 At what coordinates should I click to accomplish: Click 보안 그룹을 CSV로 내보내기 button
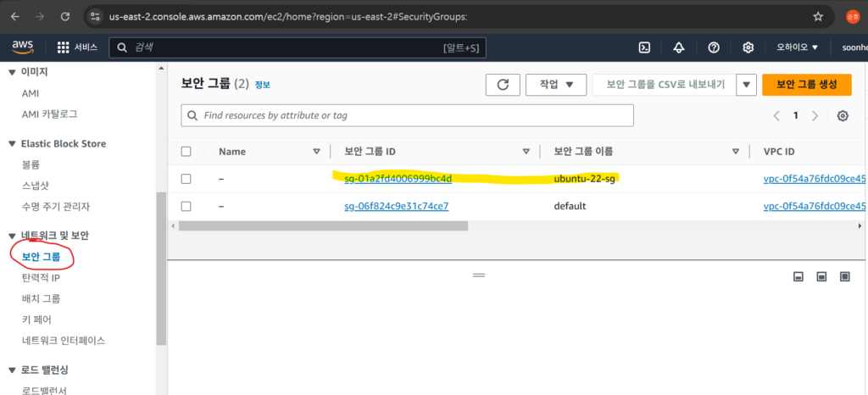[x=665, y=85]
